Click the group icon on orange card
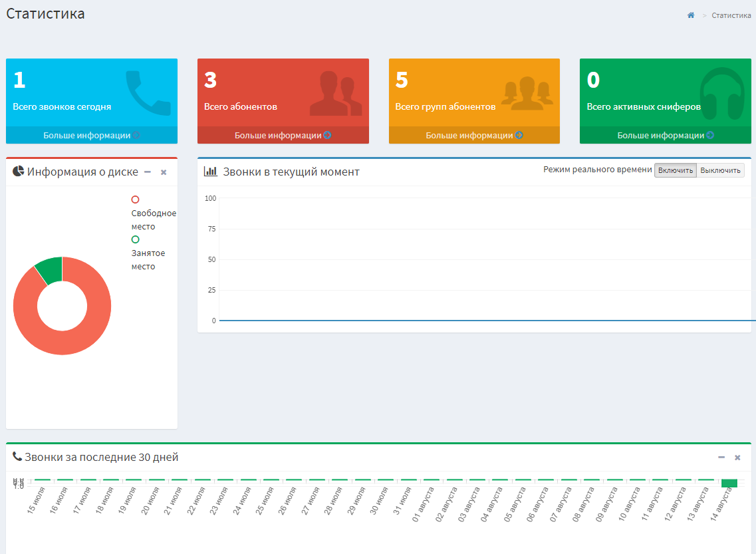Image resolution: width=756 pixels, height=554 pixels. [527, 94]
